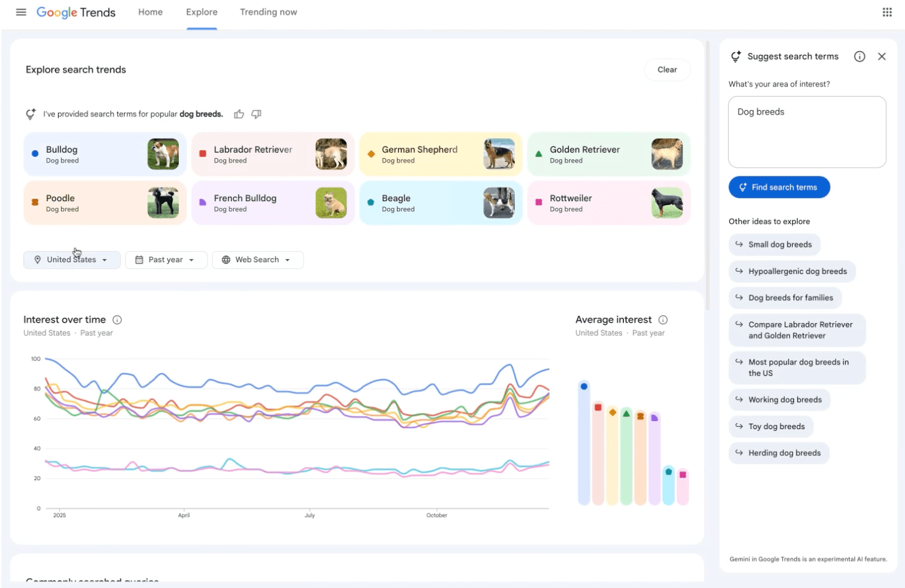Screen dimensions: 905x588
Task: Open the navigation hamburger menu
Action: point(21,12)
